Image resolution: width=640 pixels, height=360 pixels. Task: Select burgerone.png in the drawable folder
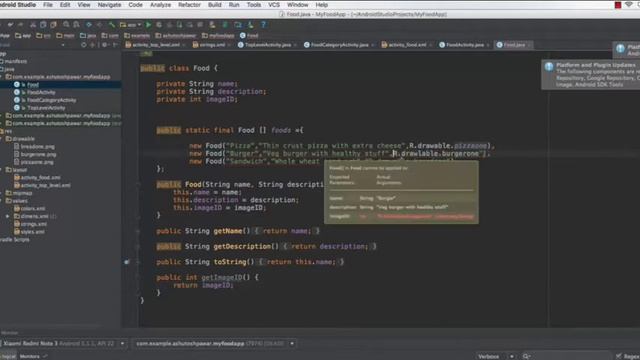(x=38, y=154)
